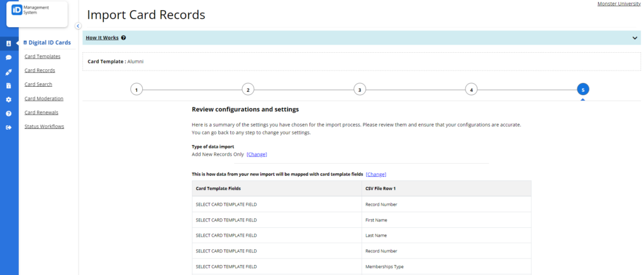Screen dimensions: 644x275
Task: Go back to step 1 circle
Action: [136, 89]
